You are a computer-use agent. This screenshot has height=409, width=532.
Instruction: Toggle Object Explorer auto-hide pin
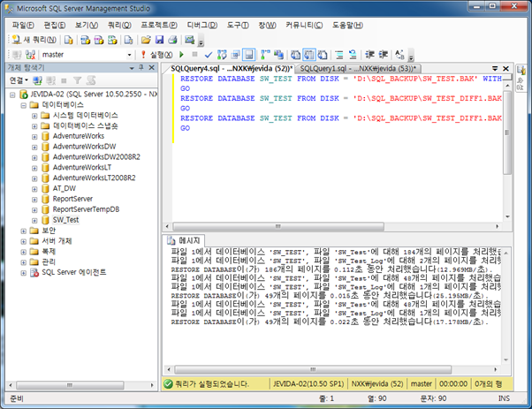click(141, 67)
